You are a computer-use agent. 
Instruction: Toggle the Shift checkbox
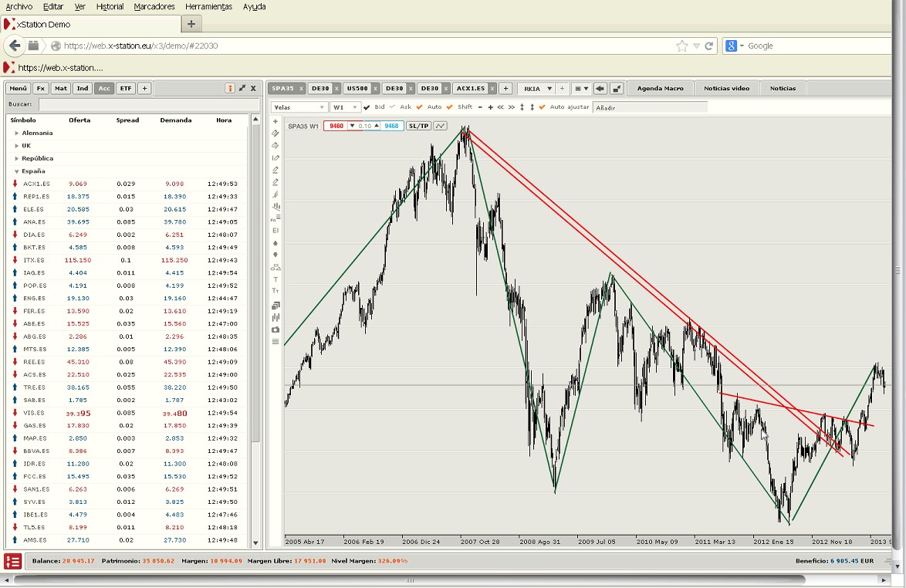[x=450, y=107]
